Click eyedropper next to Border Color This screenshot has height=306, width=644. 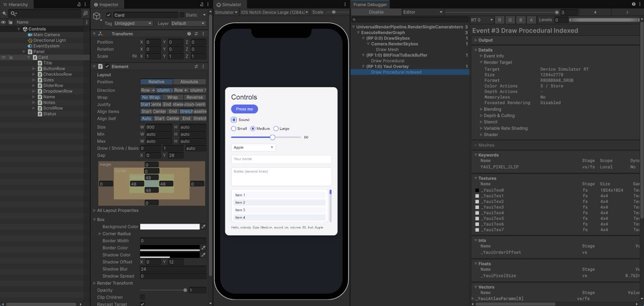[203, 248]
